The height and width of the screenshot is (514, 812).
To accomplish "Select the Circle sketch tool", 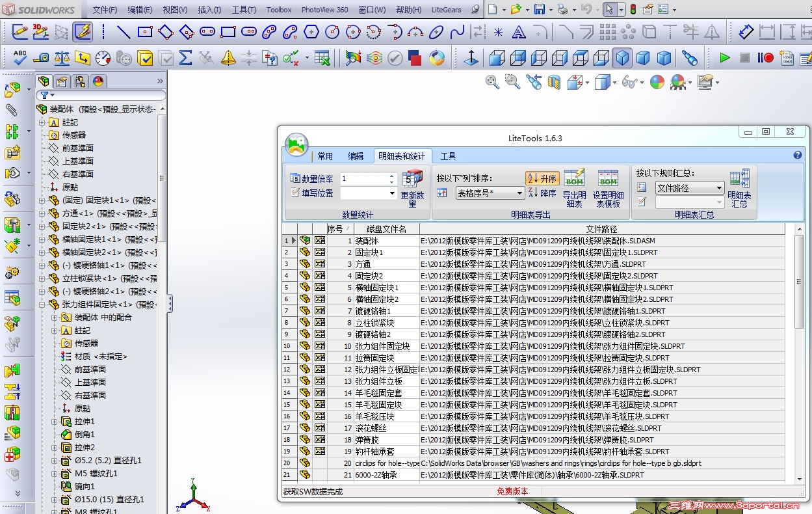I will 332,32.
